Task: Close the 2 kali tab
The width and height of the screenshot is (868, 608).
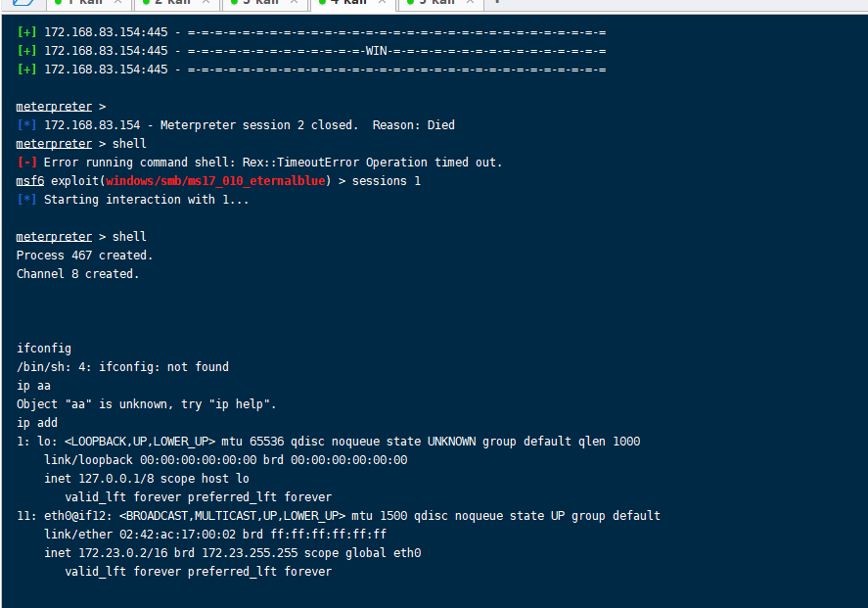Action: coord(206,2)
